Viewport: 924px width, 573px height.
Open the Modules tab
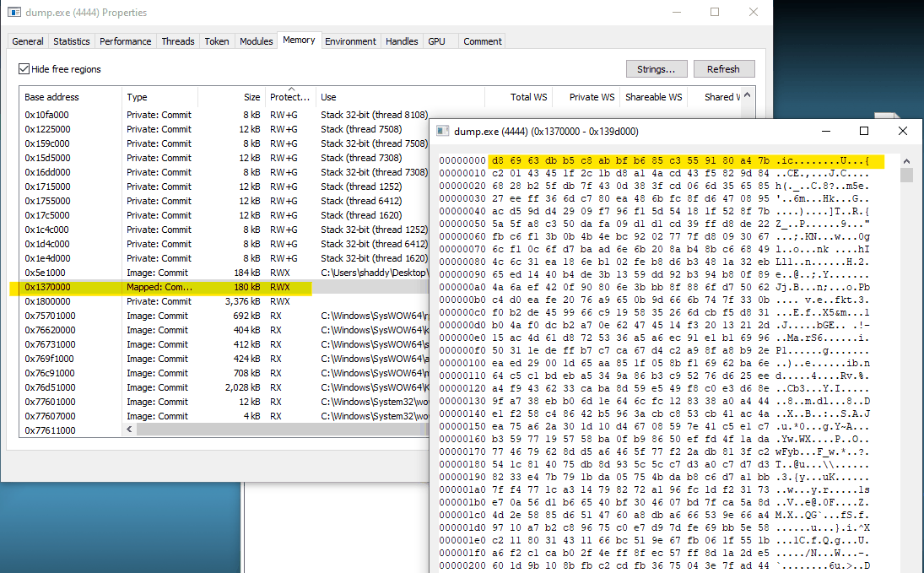(257, 41)
